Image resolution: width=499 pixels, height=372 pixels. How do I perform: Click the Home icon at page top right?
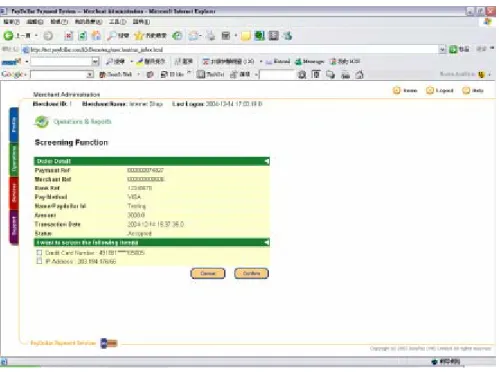coord(396,90)
